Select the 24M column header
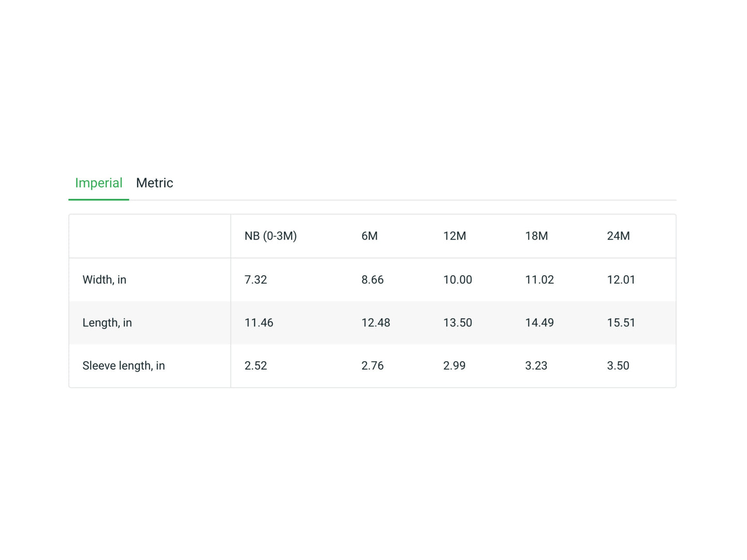 618,236
